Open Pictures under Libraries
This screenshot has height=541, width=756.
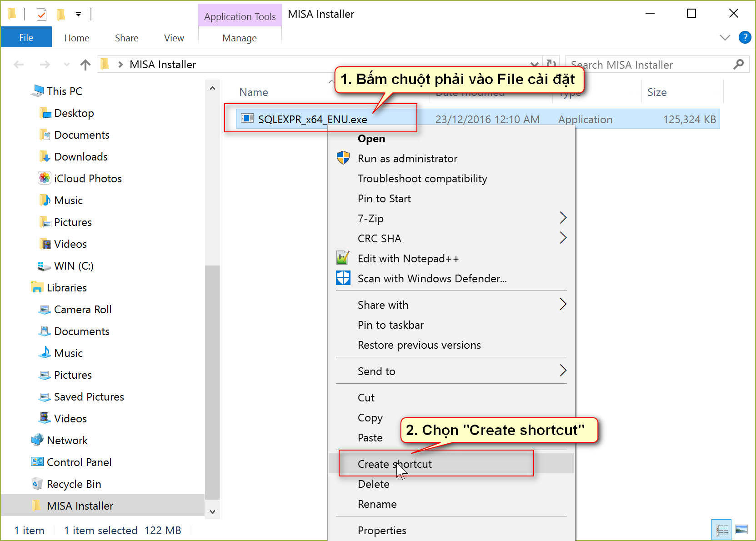pos(73,375)
